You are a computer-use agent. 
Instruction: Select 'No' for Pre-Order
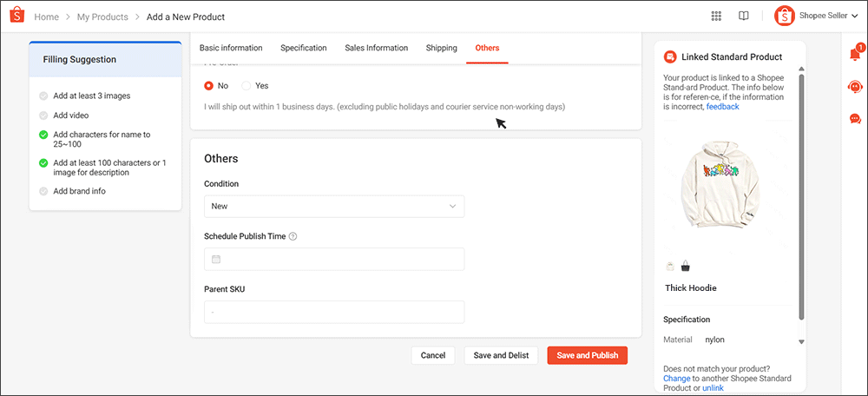click(x=208, y=86)
